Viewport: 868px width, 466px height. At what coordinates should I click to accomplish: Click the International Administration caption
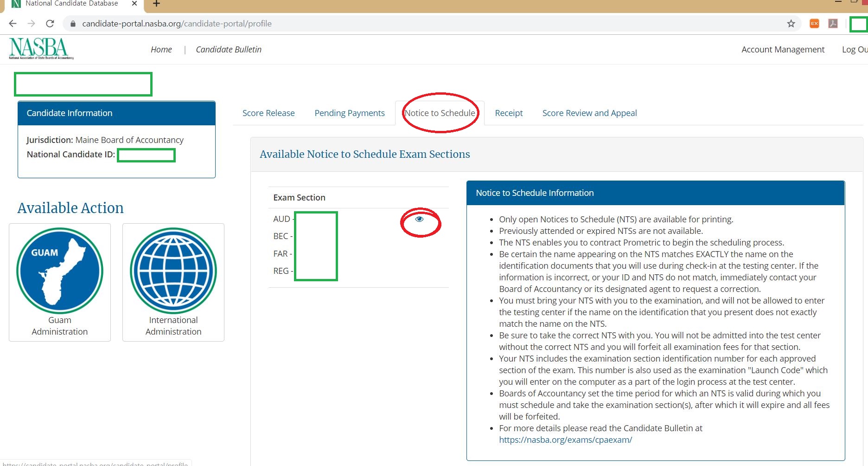coord(173,326)
